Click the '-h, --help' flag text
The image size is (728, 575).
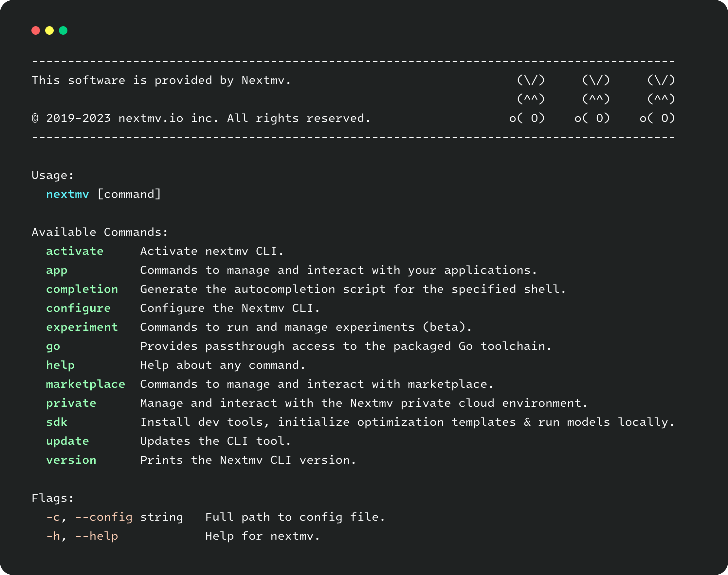click(x=82, y=536)
